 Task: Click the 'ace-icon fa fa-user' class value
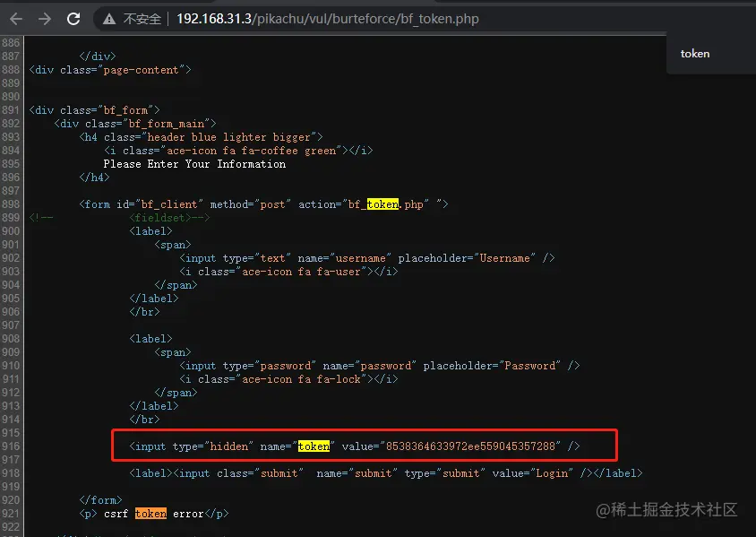click(x=301, y=272)
